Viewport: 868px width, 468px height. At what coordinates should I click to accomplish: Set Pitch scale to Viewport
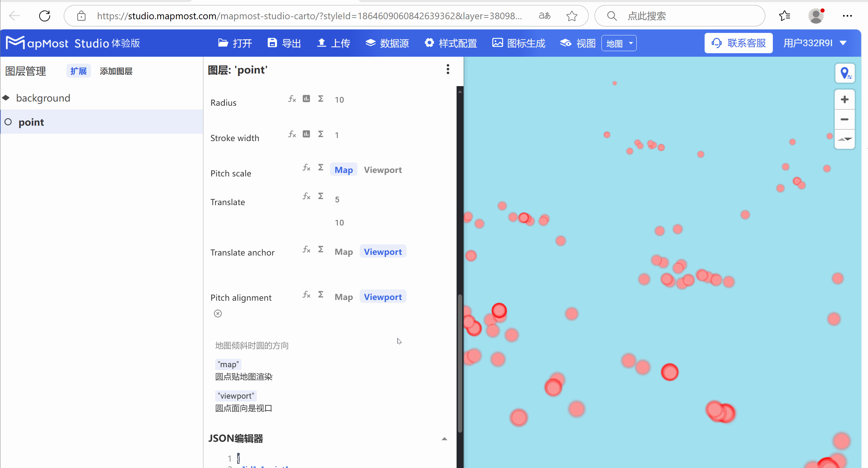pos(382,170)
